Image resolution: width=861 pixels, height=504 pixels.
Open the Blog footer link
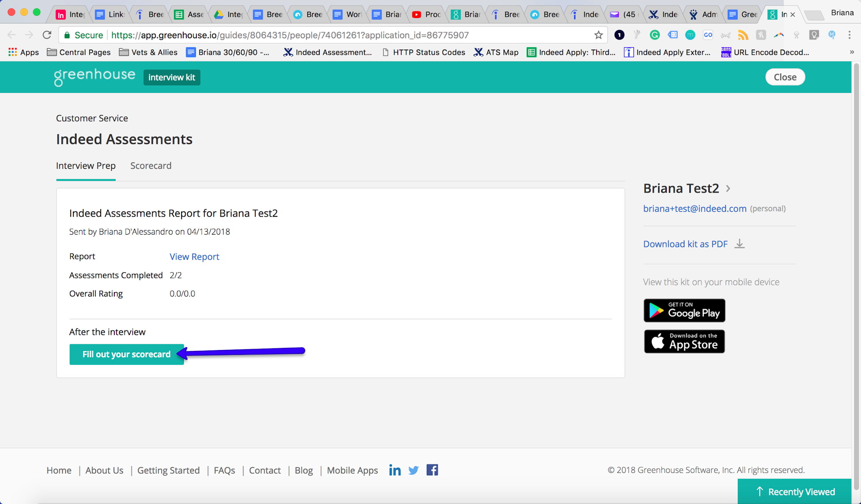click(x=304, y=470)
